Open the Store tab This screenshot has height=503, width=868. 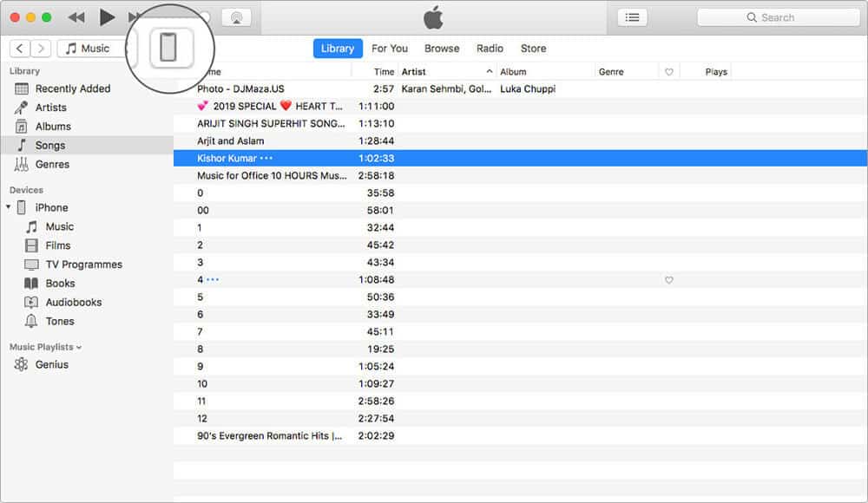533,49
